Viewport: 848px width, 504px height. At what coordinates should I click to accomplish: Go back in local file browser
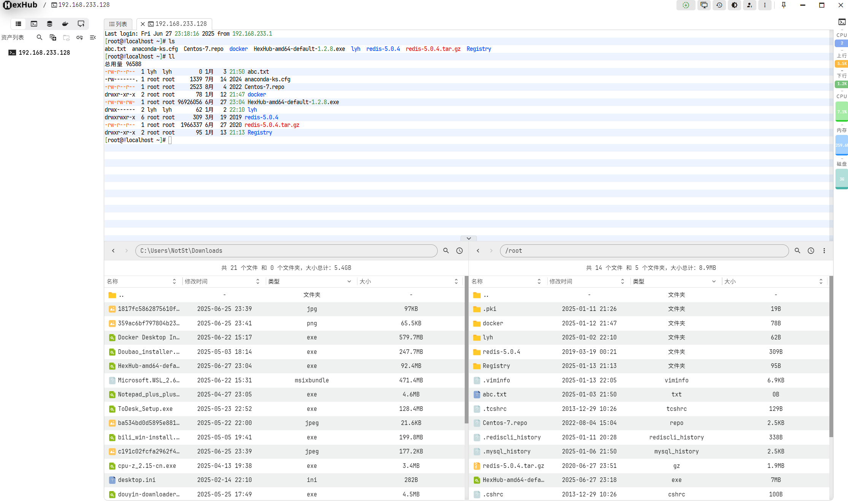[x=113, y=250]
